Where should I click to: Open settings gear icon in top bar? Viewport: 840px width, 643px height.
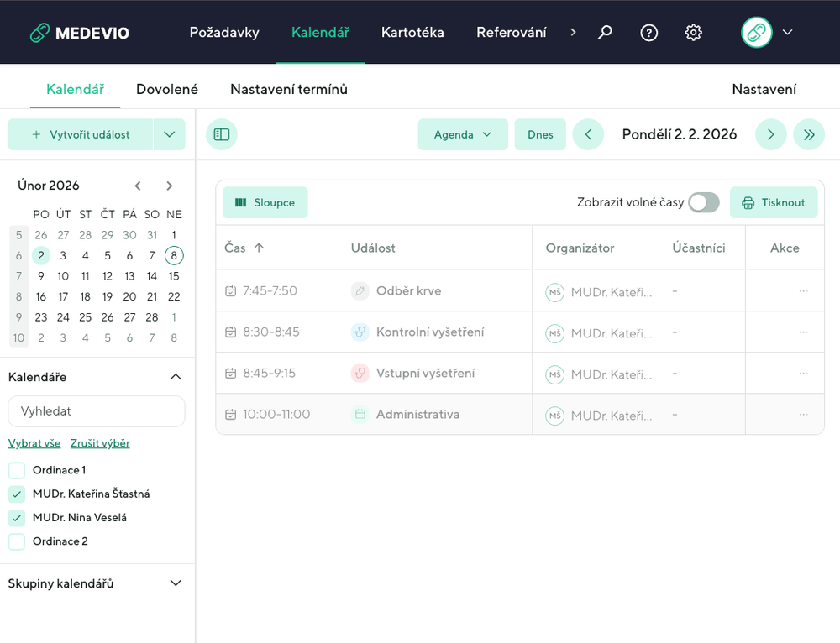[693, 33]
